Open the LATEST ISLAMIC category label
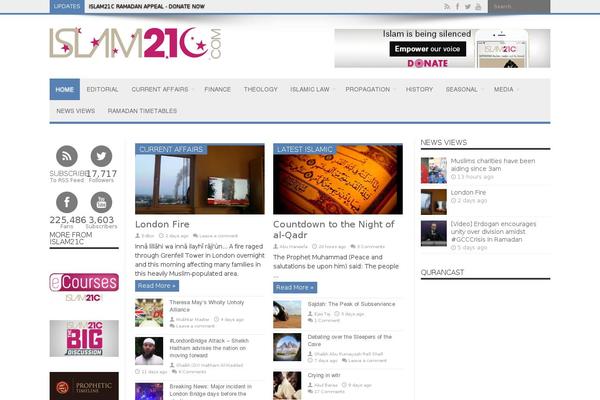Screen dimensions: 600x400 [305, 149]
